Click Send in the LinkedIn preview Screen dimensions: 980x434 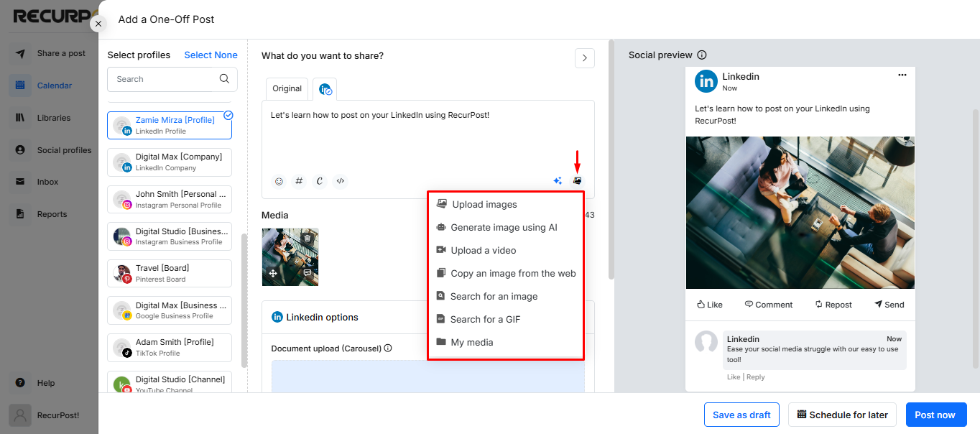click(x=889, y=305)
